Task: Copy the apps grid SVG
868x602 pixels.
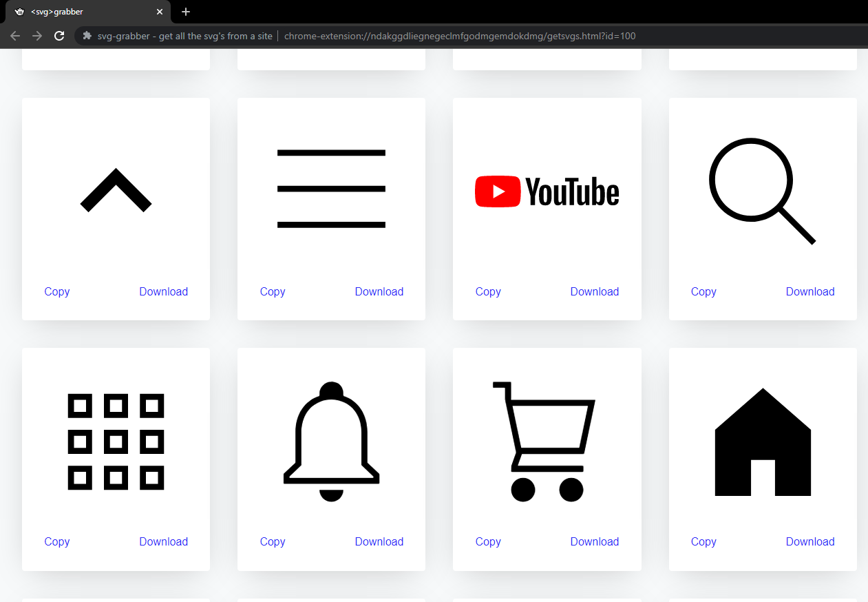Action: click(57, 541)
